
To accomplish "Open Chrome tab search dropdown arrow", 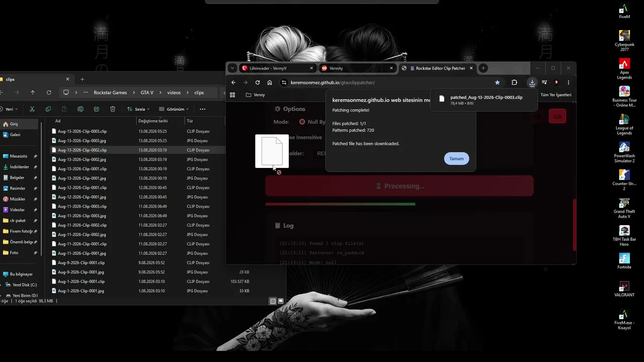I will pyautogui.click(x=232, y=68).
